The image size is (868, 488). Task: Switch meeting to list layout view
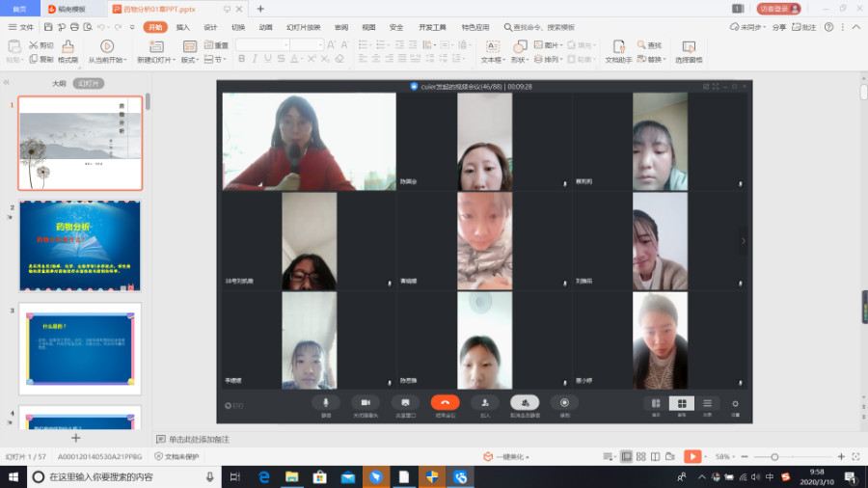pyautogui.click(x=707, y=403)
